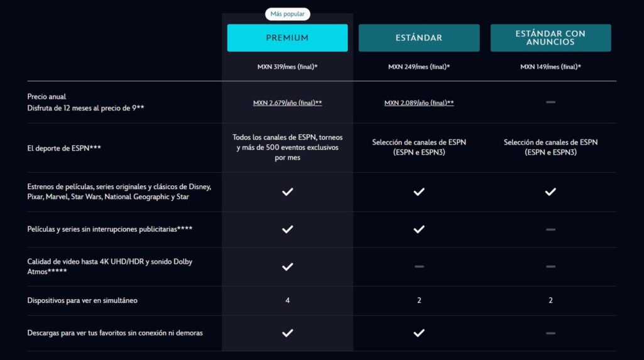Open the MXN 2.089/año Estándar annual link
The image size is (644, 360).
419,102
